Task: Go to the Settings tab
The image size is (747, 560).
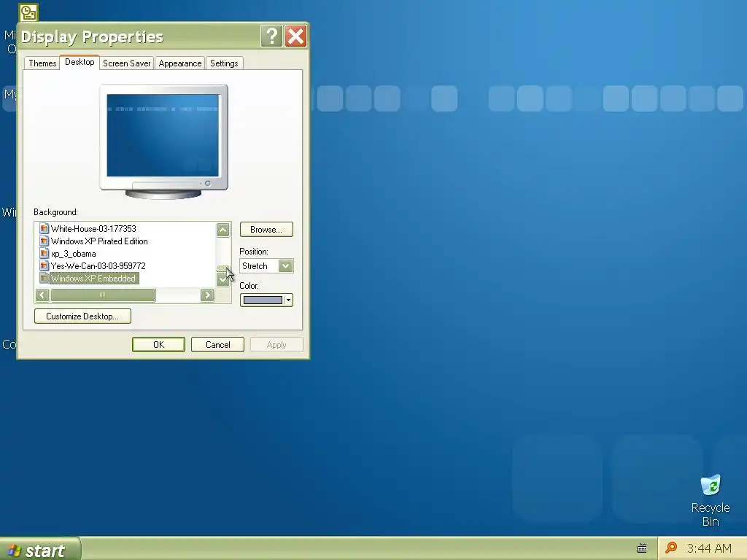Action: click(x=224, y=63)
